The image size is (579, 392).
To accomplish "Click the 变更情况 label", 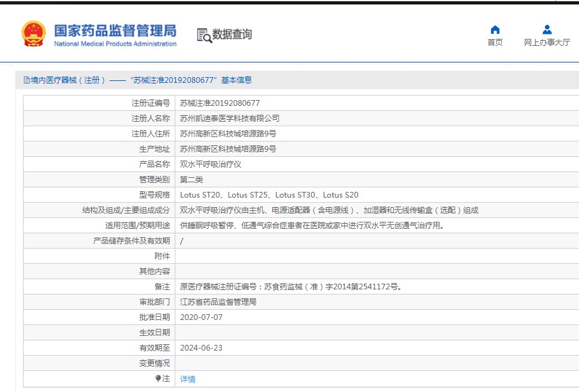I will coord(154,363).
